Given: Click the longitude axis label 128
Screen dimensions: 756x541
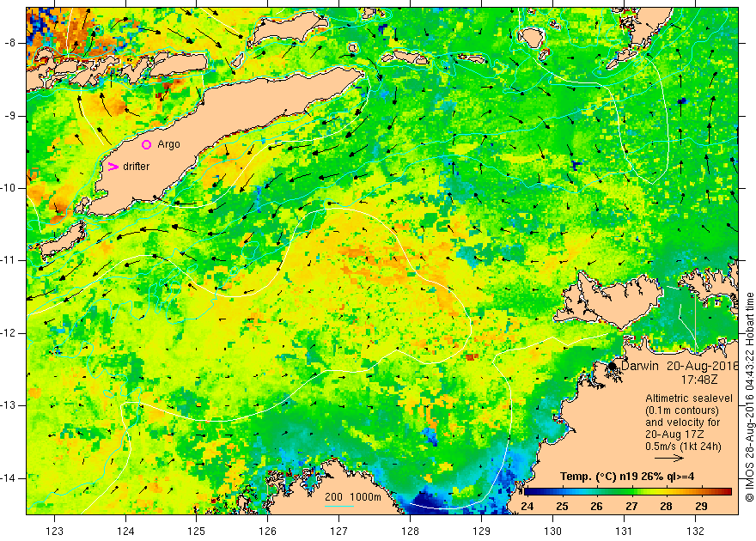Looking at the screenshot, I should (x=411, y=532).
